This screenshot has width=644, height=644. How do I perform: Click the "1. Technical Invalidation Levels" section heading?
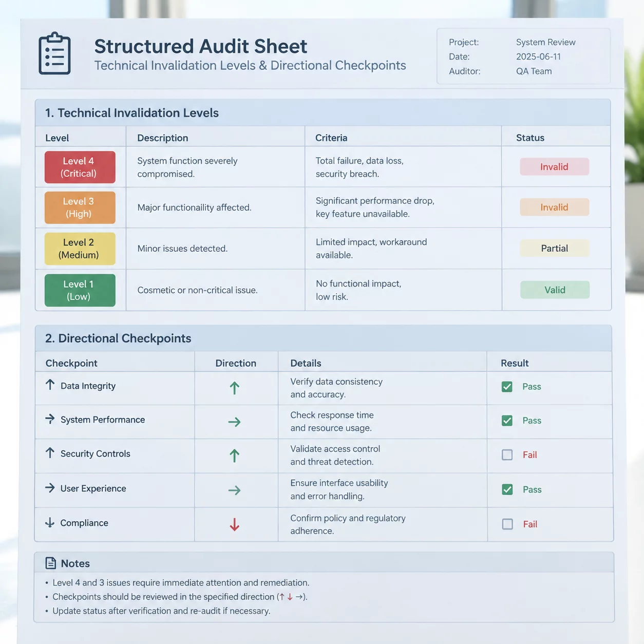[131, 112]
